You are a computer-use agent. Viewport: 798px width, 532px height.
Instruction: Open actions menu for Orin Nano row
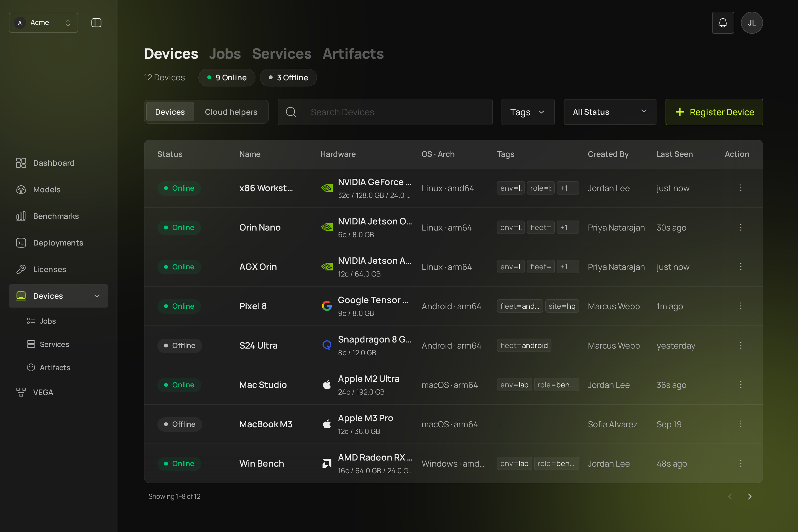tap(741, 227)
